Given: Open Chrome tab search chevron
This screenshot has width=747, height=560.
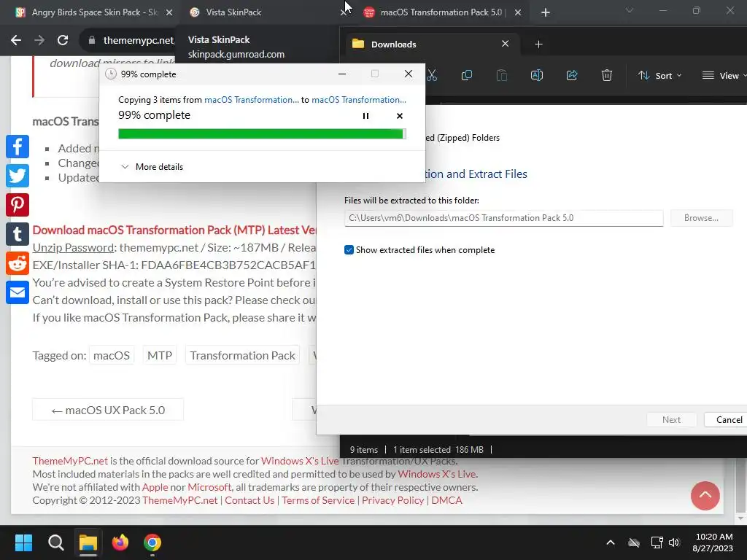Looking at the screenshot, I should [630, 10].
